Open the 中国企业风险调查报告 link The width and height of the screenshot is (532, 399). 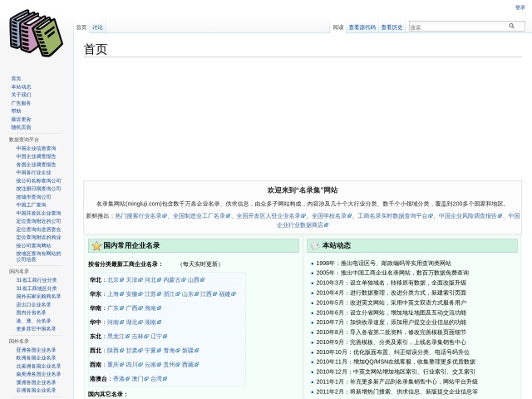pyautogui.click(x=470, y=216)
